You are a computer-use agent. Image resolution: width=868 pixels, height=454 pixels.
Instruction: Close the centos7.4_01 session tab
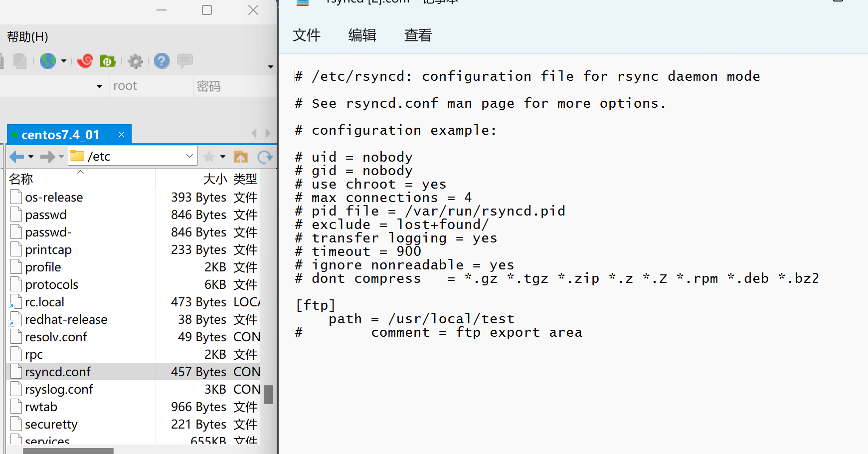click(x=122, y=135)
